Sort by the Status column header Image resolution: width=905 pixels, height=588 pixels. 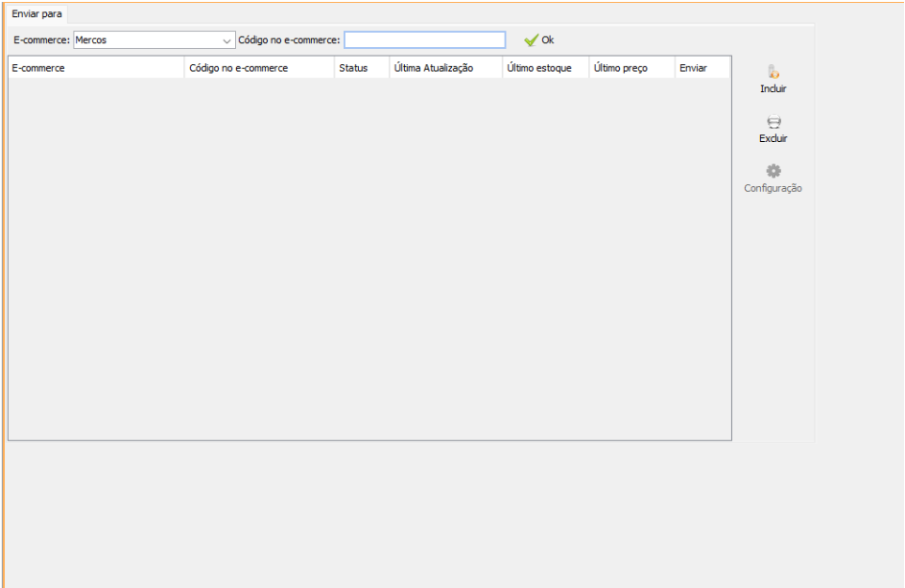pyautogui.click(x=362, y=68)
